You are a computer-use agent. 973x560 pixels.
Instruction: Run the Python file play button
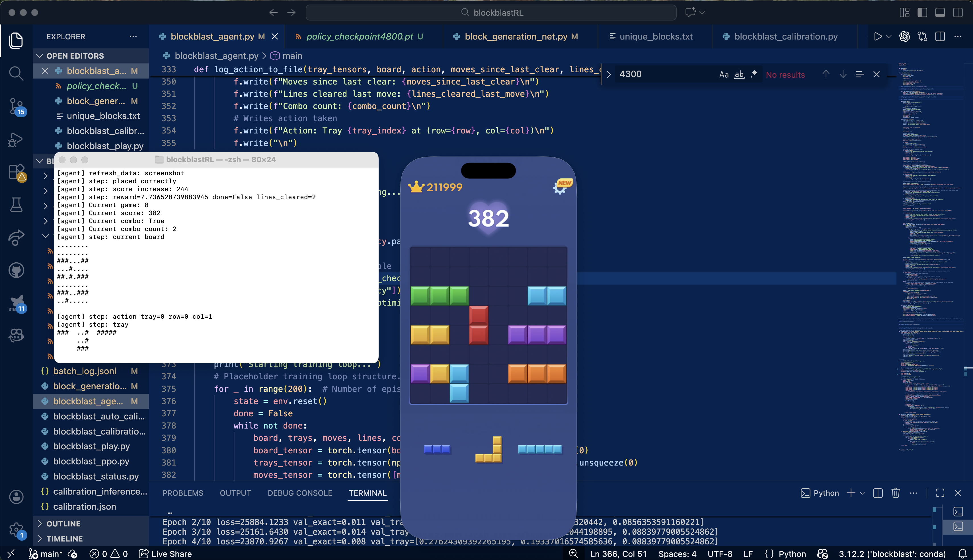(x=878, y=36)
